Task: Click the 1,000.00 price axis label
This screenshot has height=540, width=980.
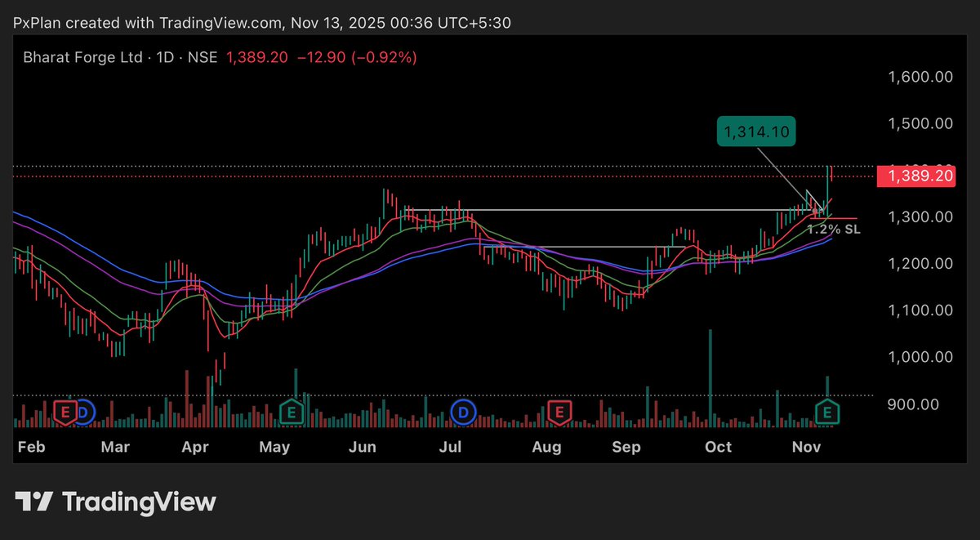Action: point(920,357)
